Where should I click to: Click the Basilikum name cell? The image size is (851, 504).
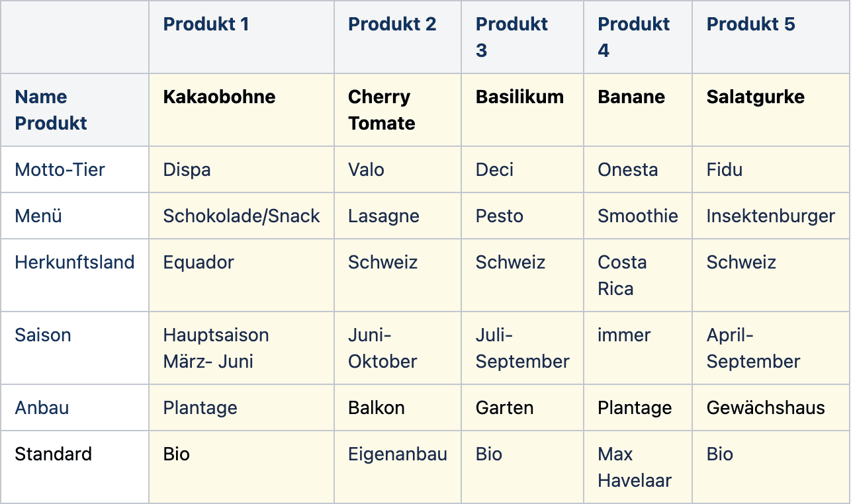click(x=523, y=110)
